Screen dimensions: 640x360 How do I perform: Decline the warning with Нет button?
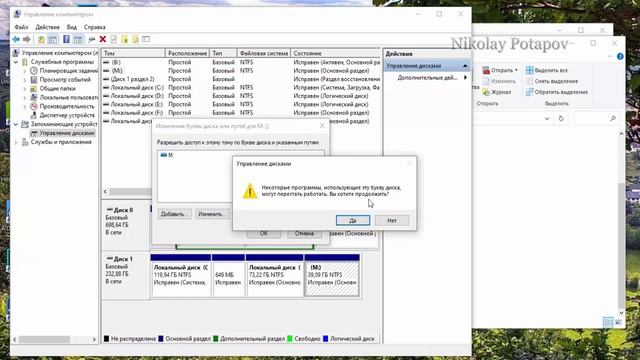[392, 220]
